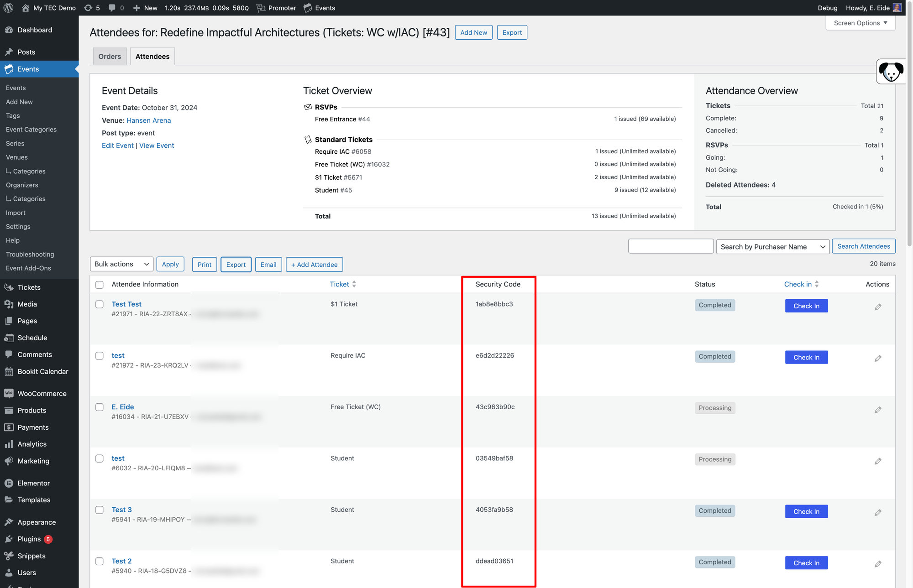The image size is (913, 588).
Task: Toggle the select-all attendees checkbox
Action: pos(100,285)
